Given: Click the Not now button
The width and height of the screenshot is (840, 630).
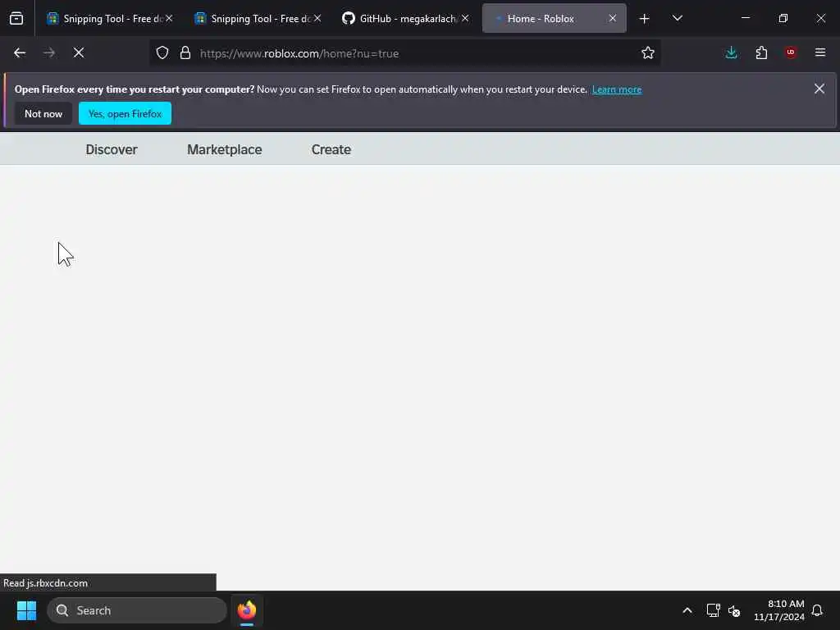Looking at the screenshot, I should pos(43,113).
